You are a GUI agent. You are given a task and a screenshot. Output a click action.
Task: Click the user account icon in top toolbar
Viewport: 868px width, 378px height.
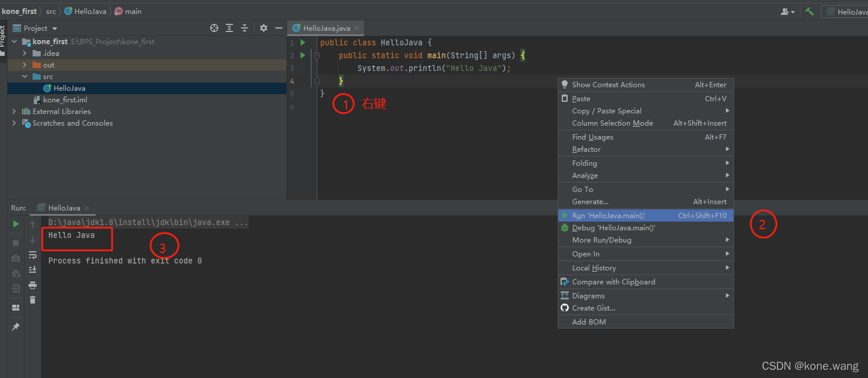point(788,11)
